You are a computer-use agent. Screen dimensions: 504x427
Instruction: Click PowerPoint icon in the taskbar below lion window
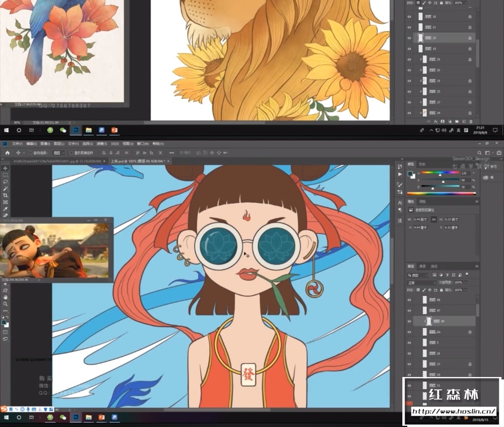[x=115, y=130]
